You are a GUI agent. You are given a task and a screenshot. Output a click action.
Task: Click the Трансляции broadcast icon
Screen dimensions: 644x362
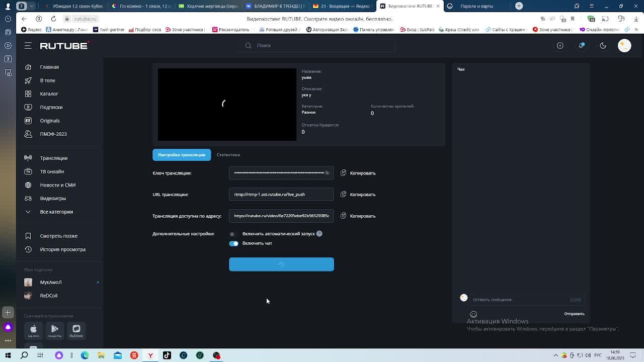(28, 158)
